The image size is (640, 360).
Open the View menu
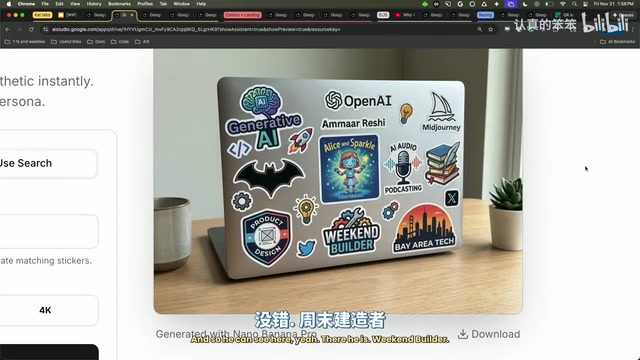(x=75, y=4)
